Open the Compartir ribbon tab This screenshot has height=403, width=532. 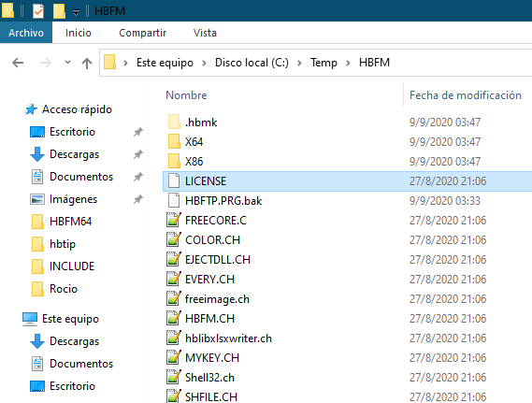[x=142, y=33]
